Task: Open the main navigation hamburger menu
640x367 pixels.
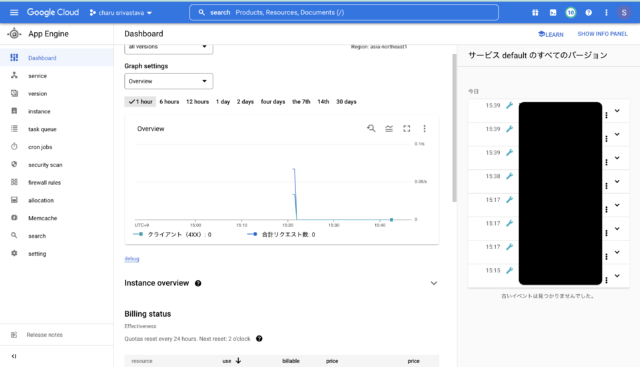Action: click(x=14, y=12)
